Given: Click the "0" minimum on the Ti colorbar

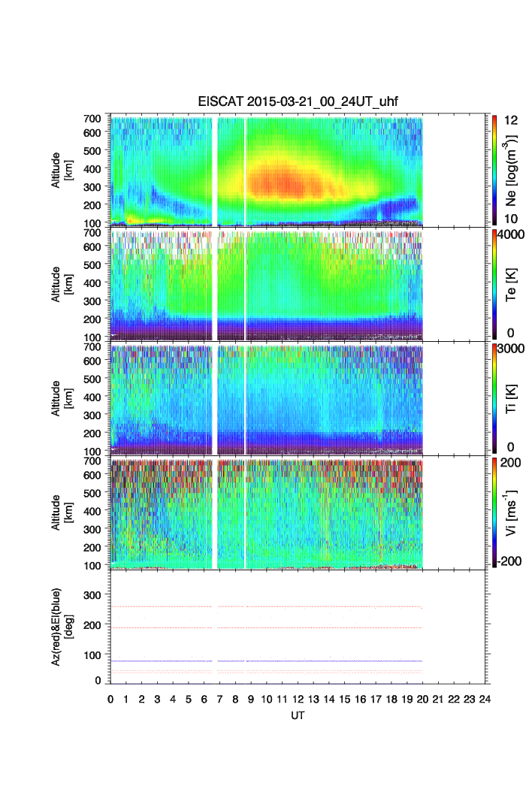Looking at the screenshot, I should (511, 447).
